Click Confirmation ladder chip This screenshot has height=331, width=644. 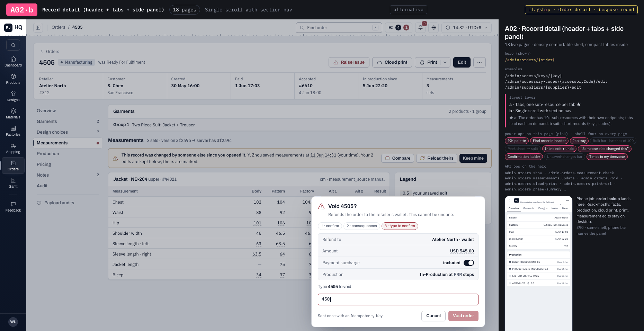click(x=524, y=157)
